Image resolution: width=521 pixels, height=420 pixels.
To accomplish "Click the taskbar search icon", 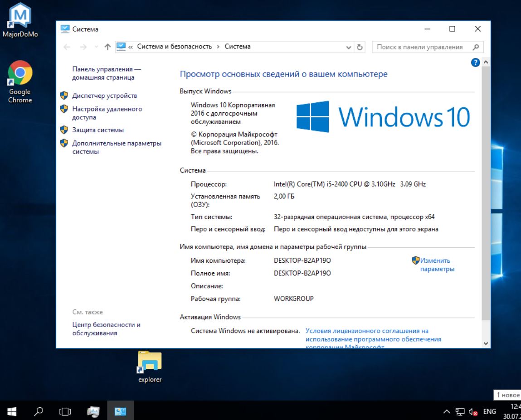I will click(x=38, y=411).
